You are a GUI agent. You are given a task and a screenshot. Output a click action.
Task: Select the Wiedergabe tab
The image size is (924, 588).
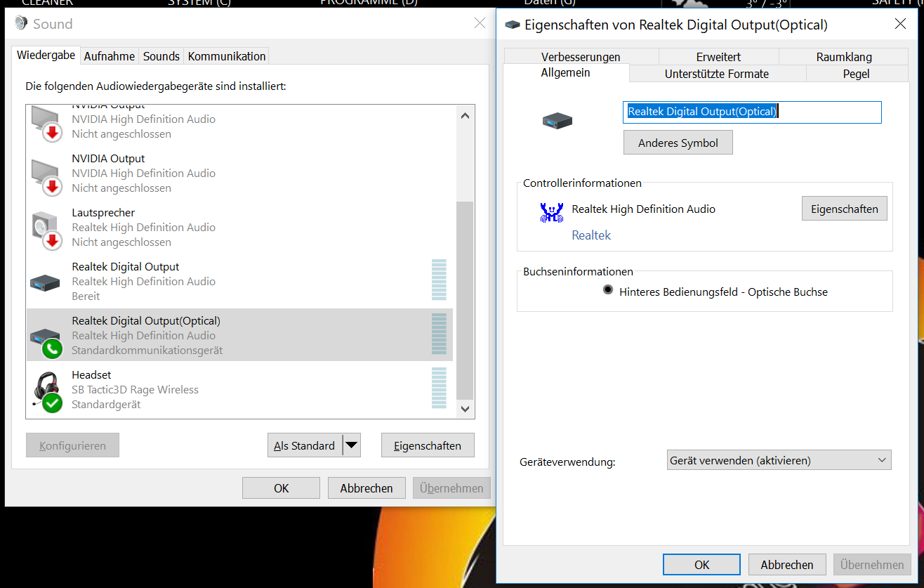pyautogui.click(x=46, y=55)
